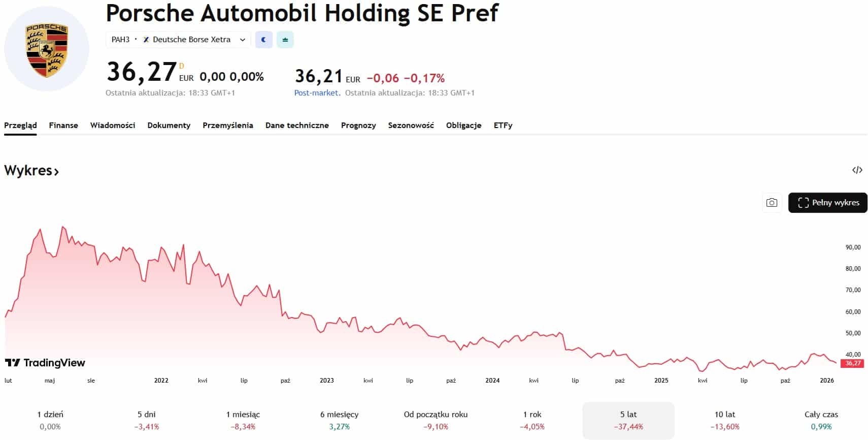Select the Cały czas time range
Image resolution: width=868 pixels, height=440 pixels.
[x=821, y=420]
